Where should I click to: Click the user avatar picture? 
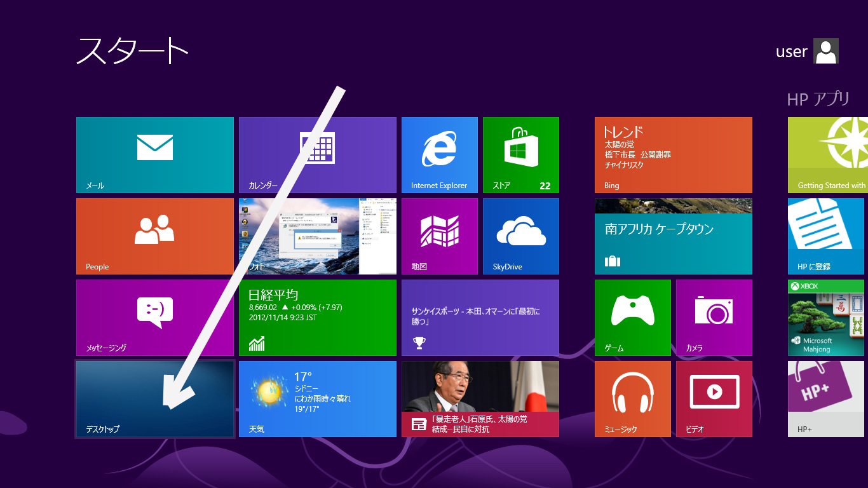click(x=826, y=51)
